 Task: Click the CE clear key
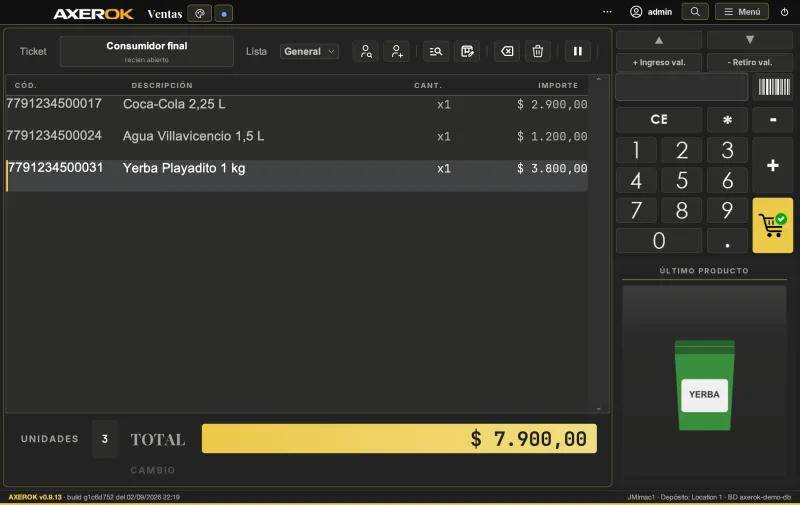tap(659, 119)
